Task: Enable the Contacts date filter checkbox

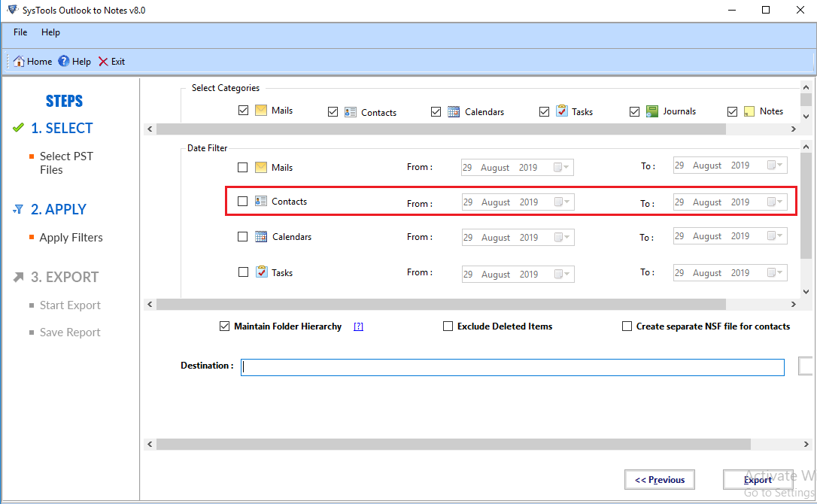Action: click(243, 201)
